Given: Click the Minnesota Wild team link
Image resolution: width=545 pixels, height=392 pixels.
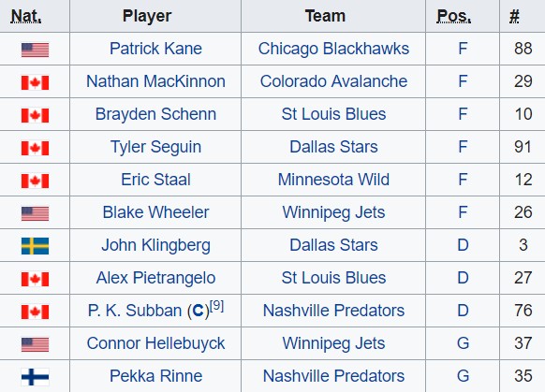Looking at the screenshot, I should tap(333, 180).
